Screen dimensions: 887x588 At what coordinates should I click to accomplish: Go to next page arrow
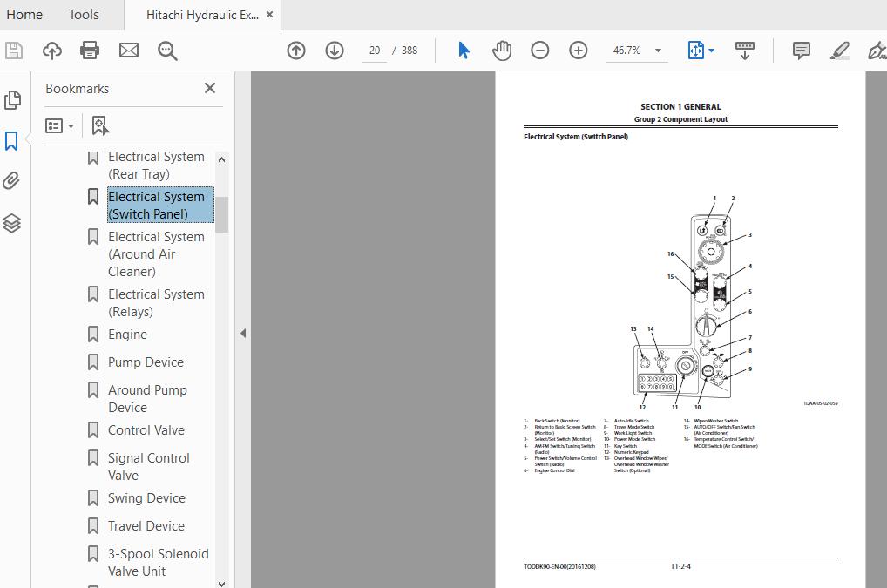(335, 51)
